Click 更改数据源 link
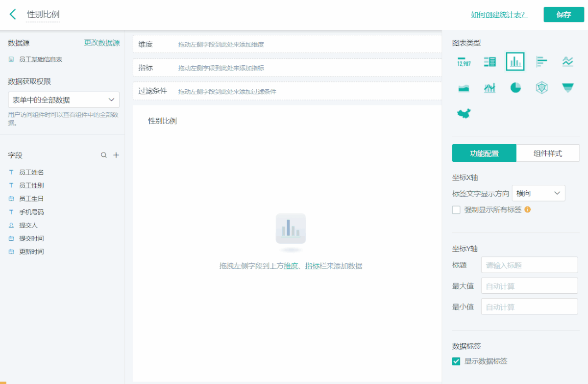This screenshot has height=384, width=588. (102, 43)
